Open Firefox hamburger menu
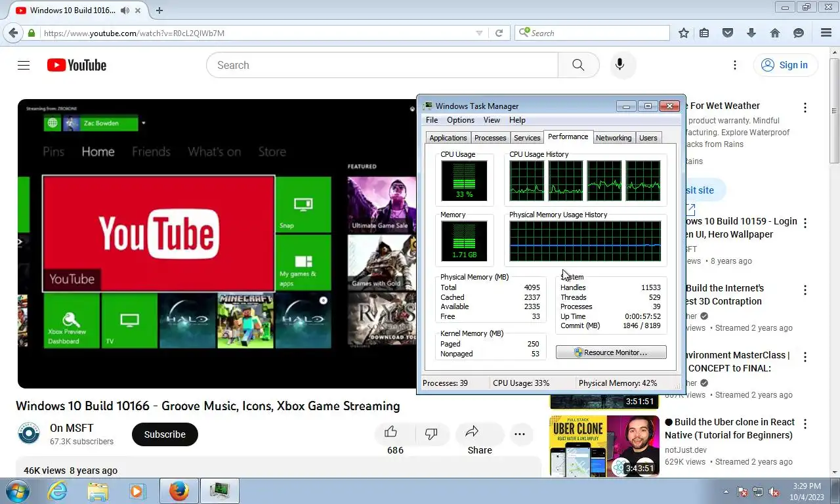 [x=826, y=33]
